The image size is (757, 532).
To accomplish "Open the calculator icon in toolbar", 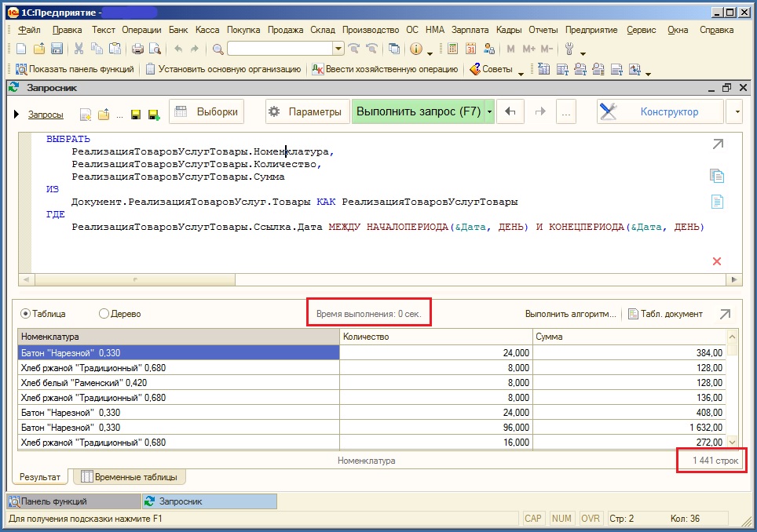I will [x=452, y=49].
